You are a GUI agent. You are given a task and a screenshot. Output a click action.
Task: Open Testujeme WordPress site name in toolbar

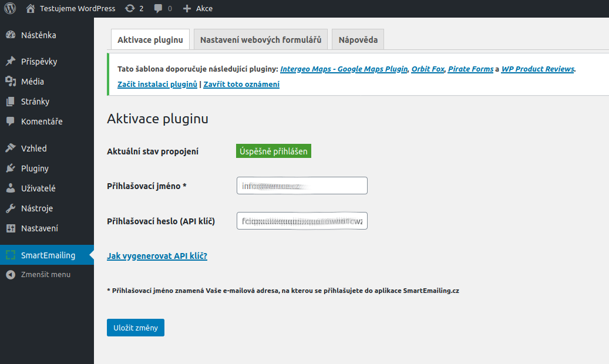(78, 9)
